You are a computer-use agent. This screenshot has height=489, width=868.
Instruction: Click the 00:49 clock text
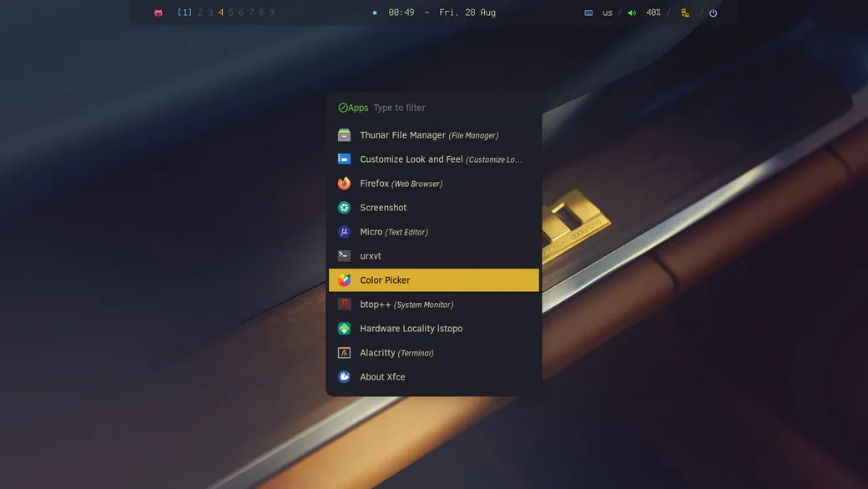click(401, 13)
